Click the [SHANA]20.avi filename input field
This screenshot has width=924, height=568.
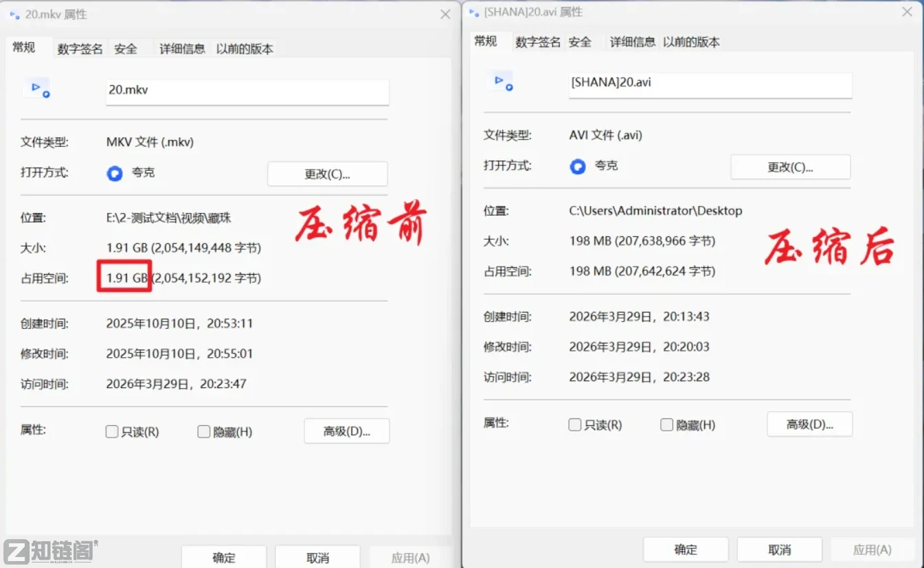click(710, 85)
